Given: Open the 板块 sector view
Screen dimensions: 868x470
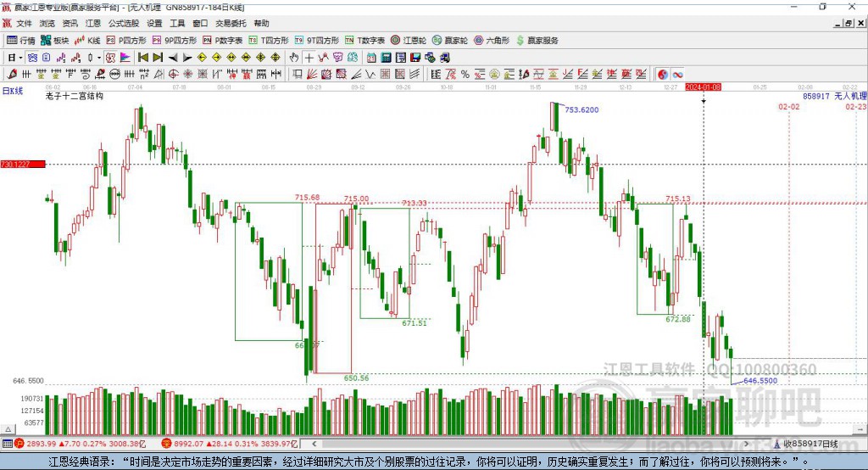Looking at the screenshot, I should click(x=55, y=41).
